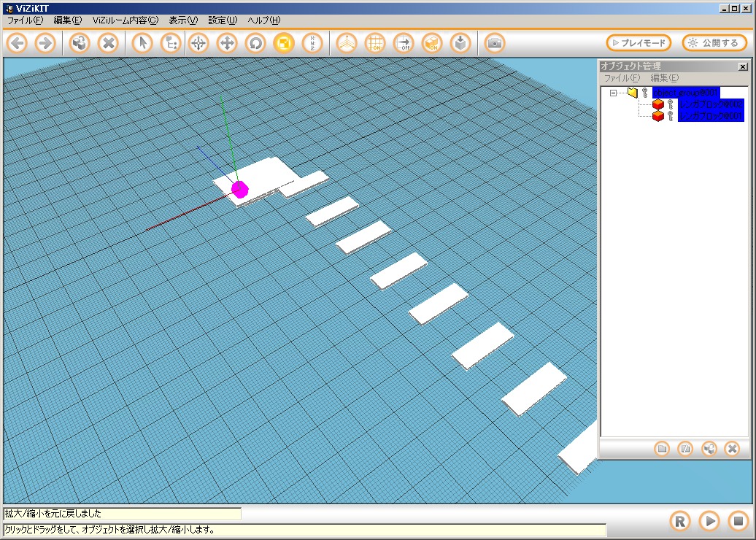Open ファイル menu in the オブジェクト管理 panel
756x540 pixels.
pyautogui.click(x=621, y=78)
